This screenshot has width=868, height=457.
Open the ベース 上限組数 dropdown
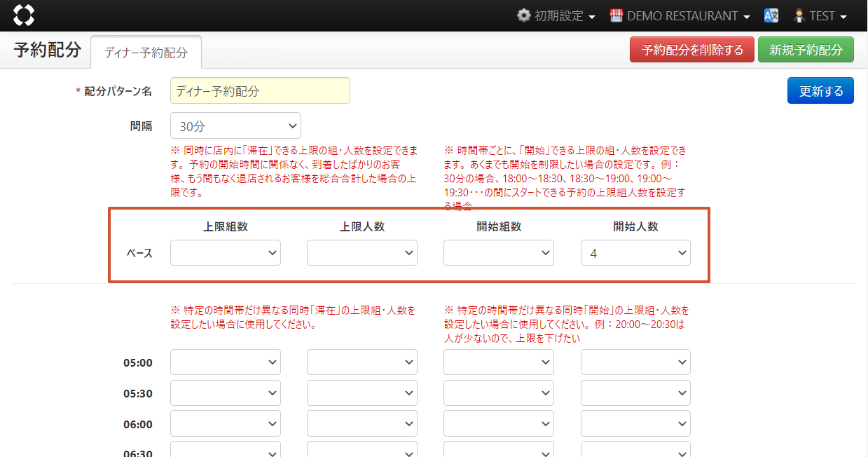226,253
